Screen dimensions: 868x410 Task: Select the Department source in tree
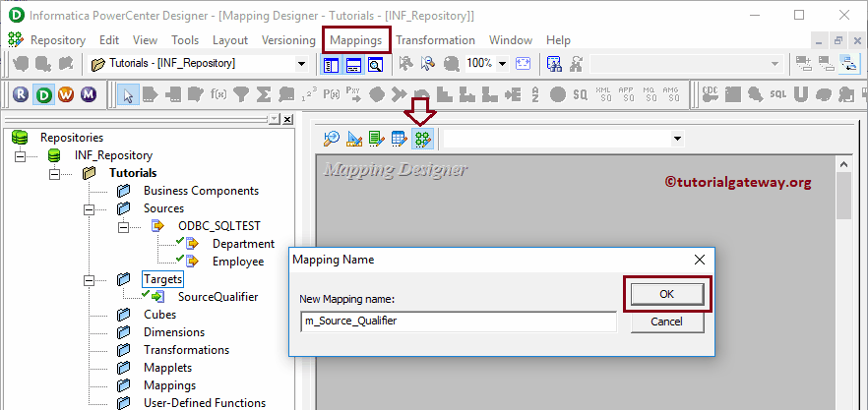[x=243, y=244]
